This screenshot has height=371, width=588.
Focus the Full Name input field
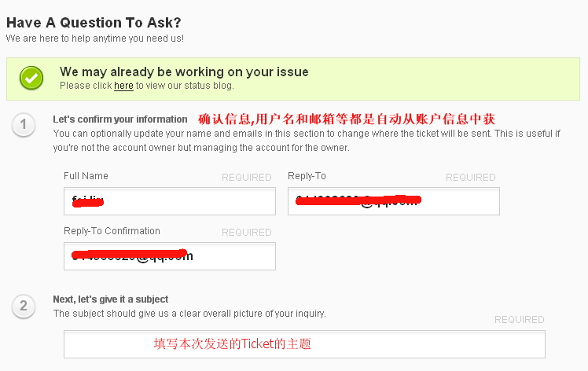click(169, 201)
